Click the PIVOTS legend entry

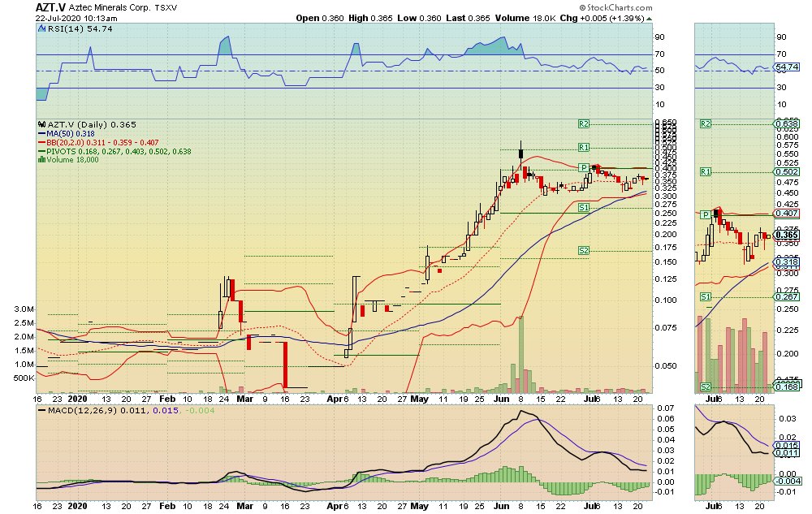pyautogui.click(x=115, y=152)
